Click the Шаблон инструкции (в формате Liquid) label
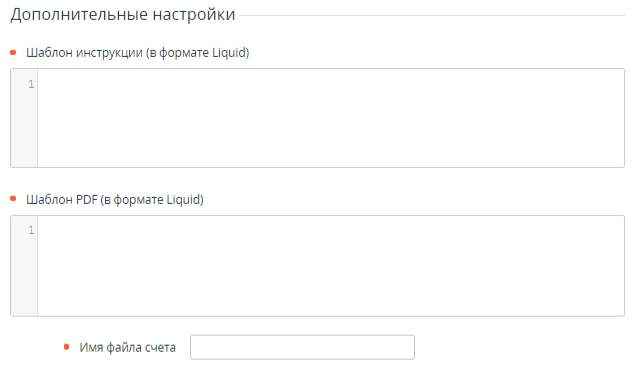Viewport: 634px width, 367px height. (x=137, y=53)
